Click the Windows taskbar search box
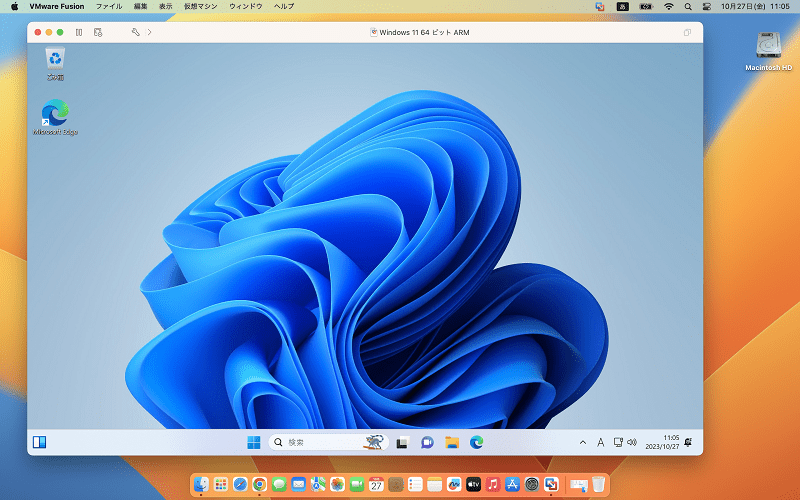This screenshot has height=500, width=800. [328, 442]
